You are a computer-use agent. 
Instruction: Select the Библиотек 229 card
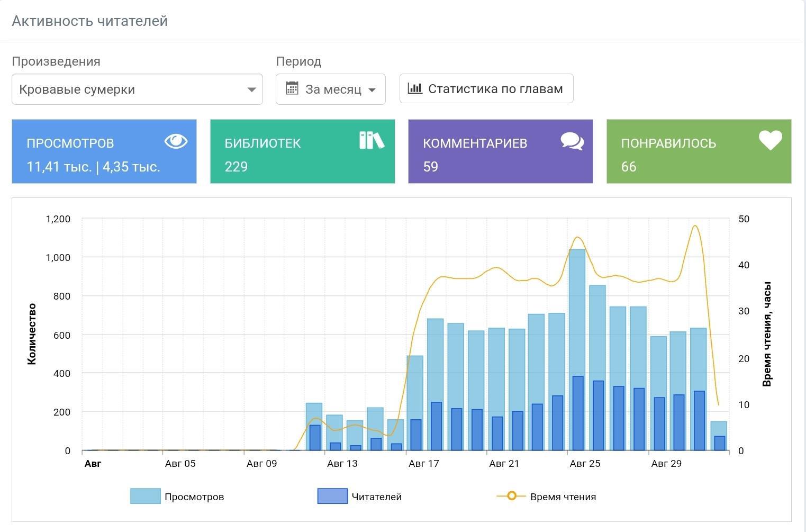coord(303,151)
